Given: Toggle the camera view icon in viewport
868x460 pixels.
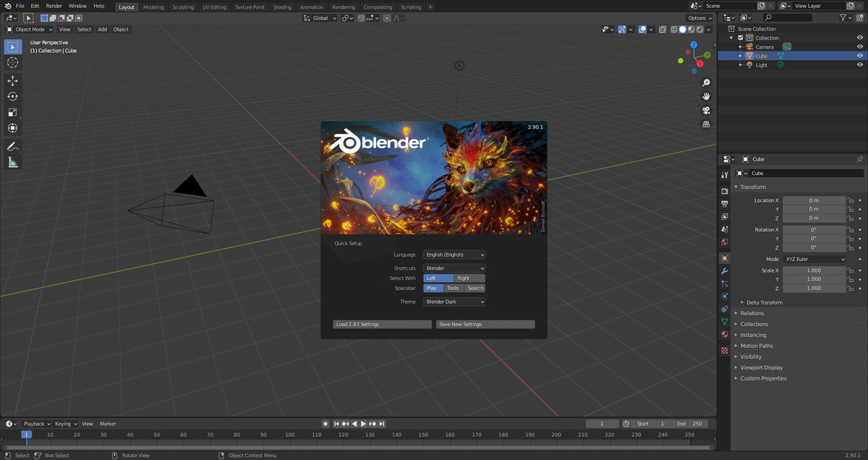Looking at the screenshot, I should [706, 111].
